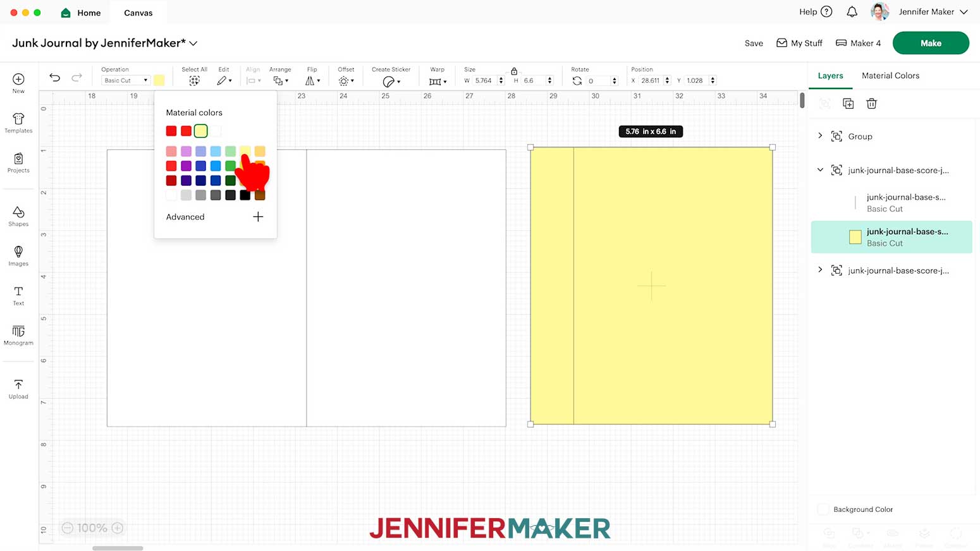
Task: Click the Rotate icon in toolbar
Action: tap(577, 81)
